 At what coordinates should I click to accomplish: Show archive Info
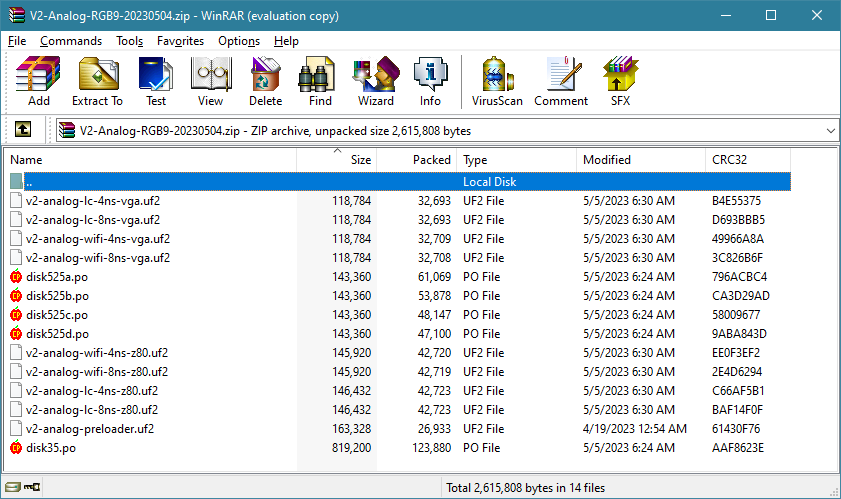pyautogui.click(x=430, y=82)
